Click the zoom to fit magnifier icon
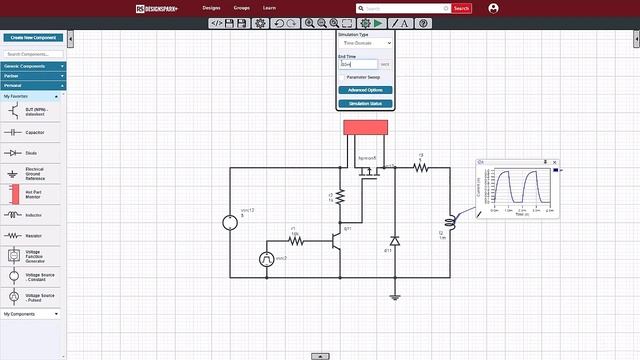Screen dimensions: 640x360 (x=334, y=23)
